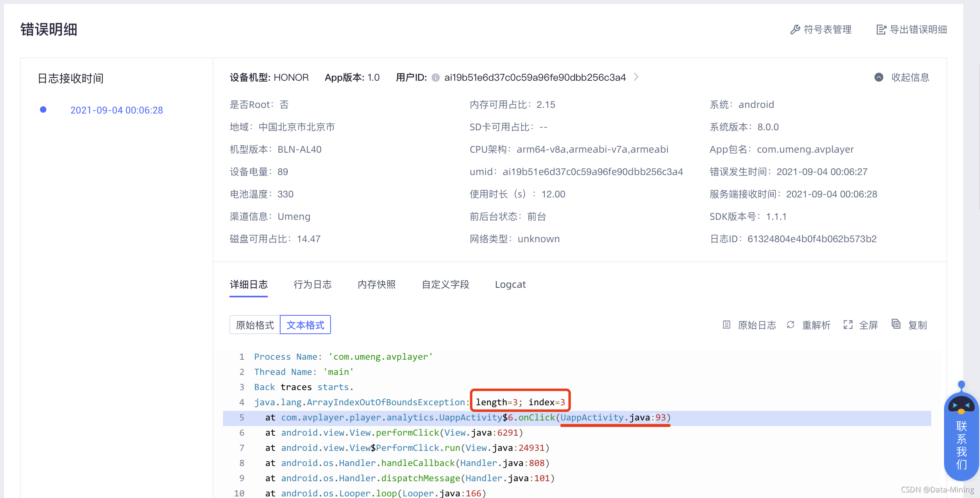Select the blue dot log time entry
This screenshot has height=498, width=980.
pyautogui.click(x=43, y=110)
